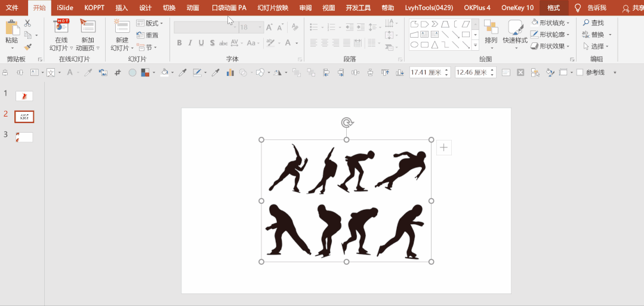Click the rotate handle above the picture

coord(347,122)
